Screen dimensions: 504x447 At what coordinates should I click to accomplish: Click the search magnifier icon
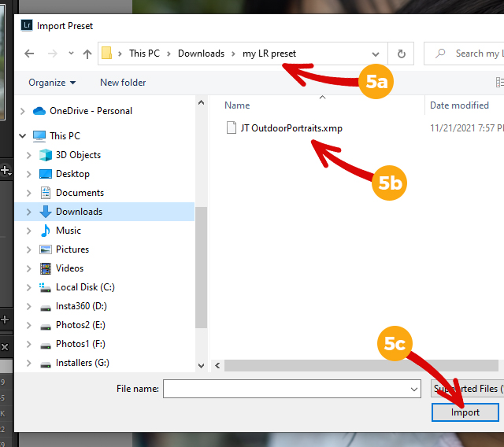pos(440,54)
